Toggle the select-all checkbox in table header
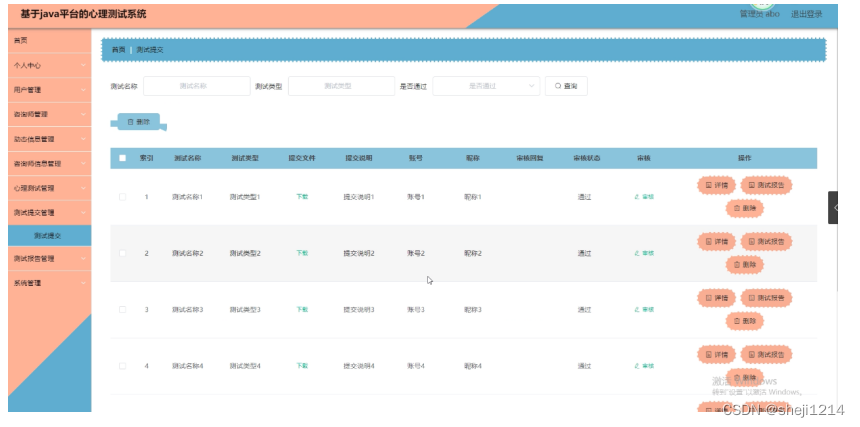This screenshot has width=860, height=427. pos(122,158)
